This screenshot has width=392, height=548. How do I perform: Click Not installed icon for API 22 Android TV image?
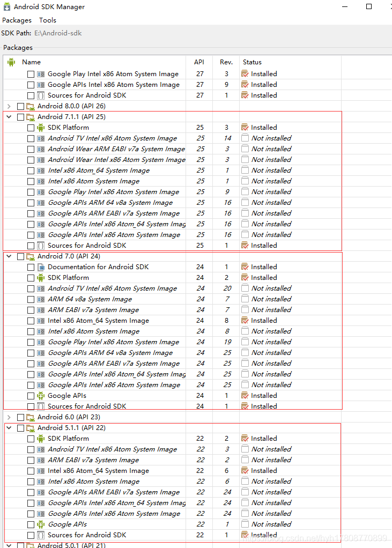click(x=245, y=449)
